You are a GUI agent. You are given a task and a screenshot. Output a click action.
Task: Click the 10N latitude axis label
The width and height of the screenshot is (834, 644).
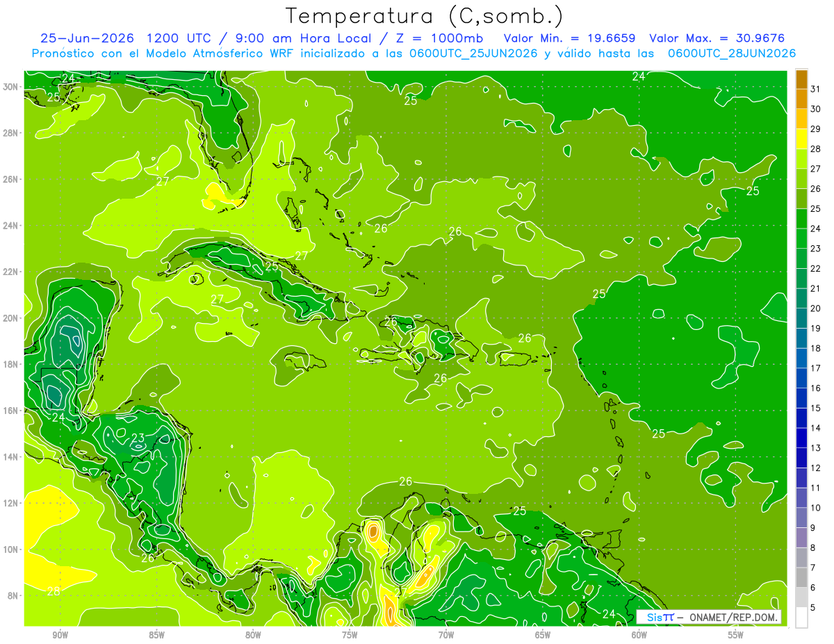click(12, 549)
